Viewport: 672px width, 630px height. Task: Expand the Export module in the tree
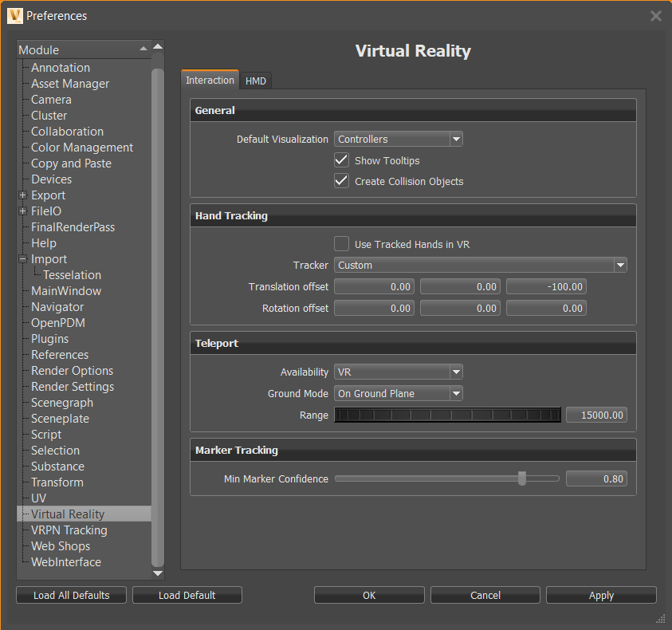click(x=22, y=195)
